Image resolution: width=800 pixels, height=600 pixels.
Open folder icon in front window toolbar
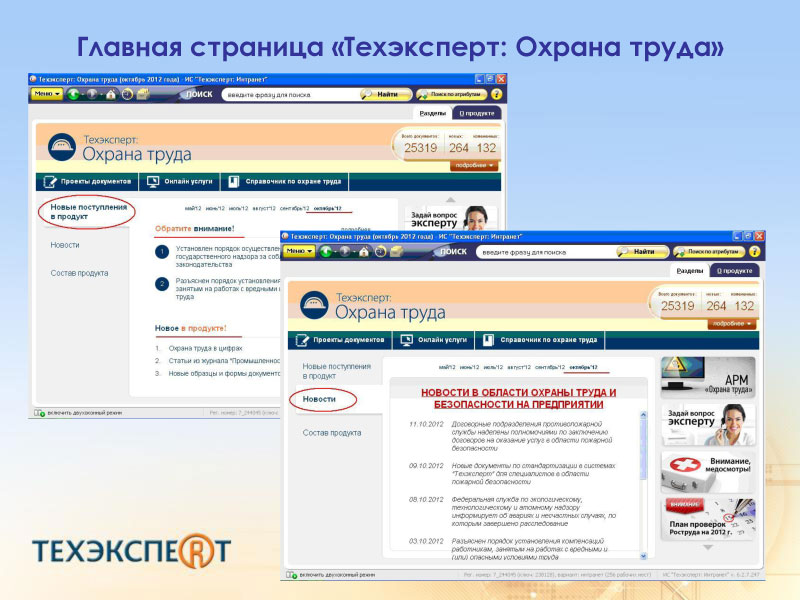click(x=396, y=252)
